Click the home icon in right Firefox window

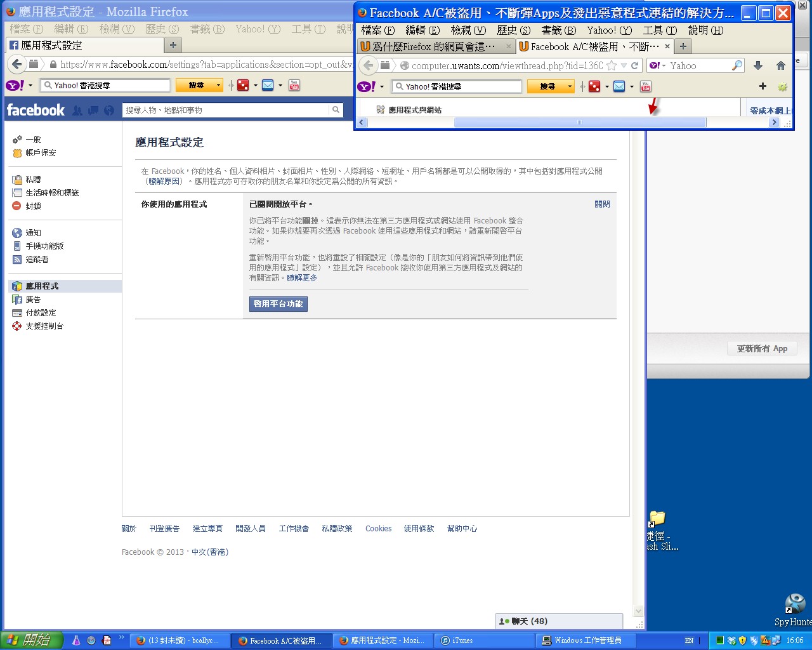[x=781, y=65]
